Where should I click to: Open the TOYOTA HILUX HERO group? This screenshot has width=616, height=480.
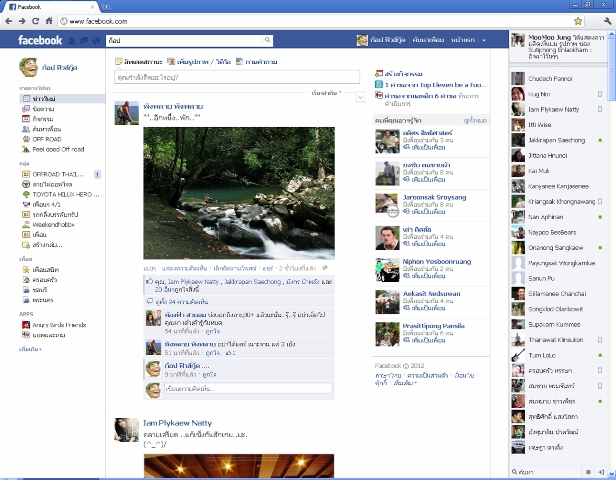pyautogui.click(x=60, y=193)
